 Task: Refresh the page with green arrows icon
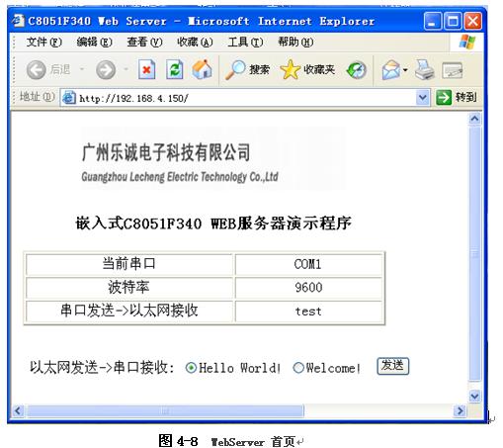point(175,69)
